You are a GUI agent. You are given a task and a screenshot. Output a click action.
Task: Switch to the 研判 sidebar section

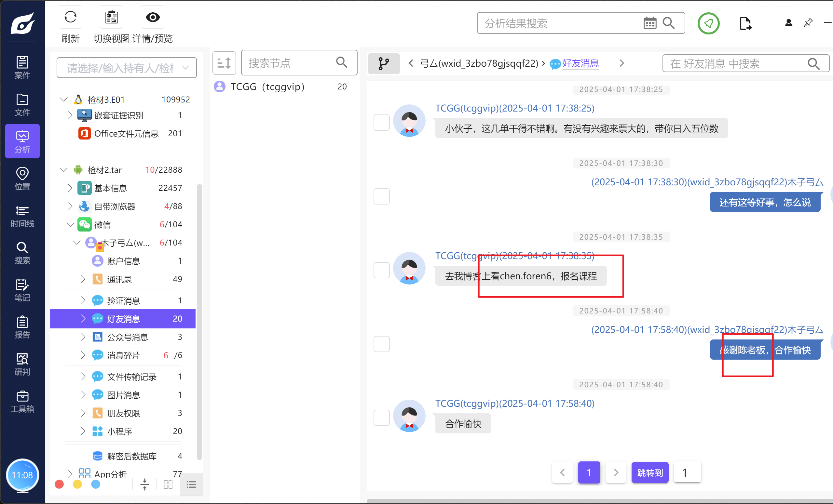click(22, 364)
